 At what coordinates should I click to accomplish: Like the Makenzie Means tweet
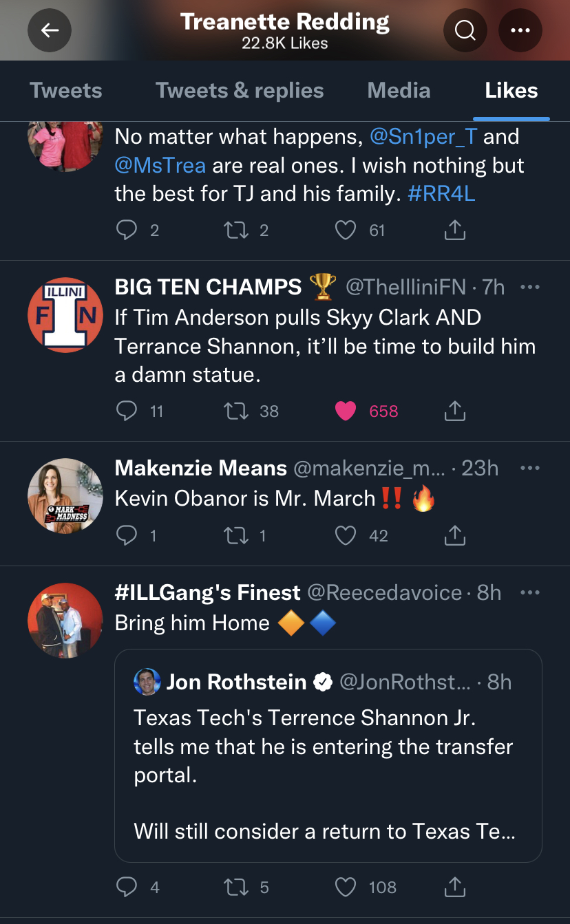[x=346, y=535]
